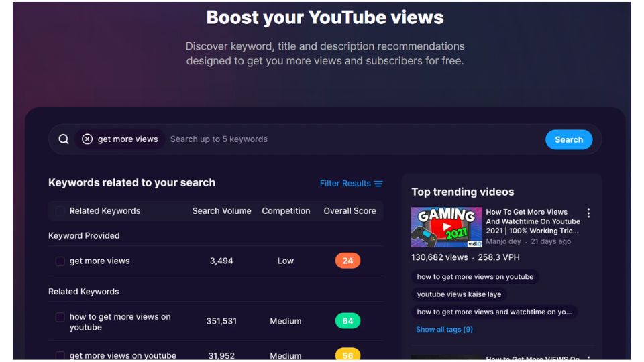This screenshot has width=644, height=362.
Task: Sort by Search Volume column header
Action: [222, 211]
